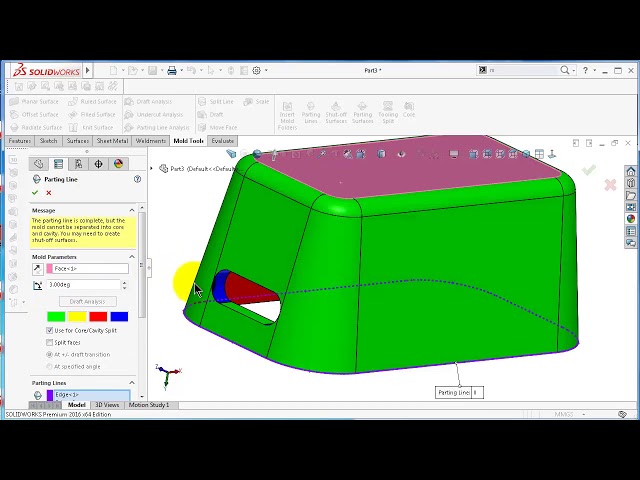
Task: Switch to the Sheet Metal ribbon tab
Action: [x=112, y=141]
